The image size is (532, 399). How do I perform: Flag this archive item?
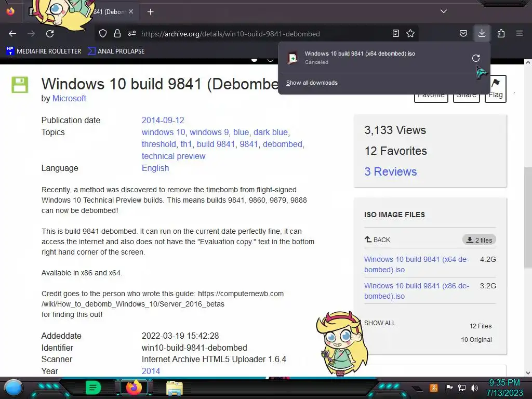tap(496, 89)
